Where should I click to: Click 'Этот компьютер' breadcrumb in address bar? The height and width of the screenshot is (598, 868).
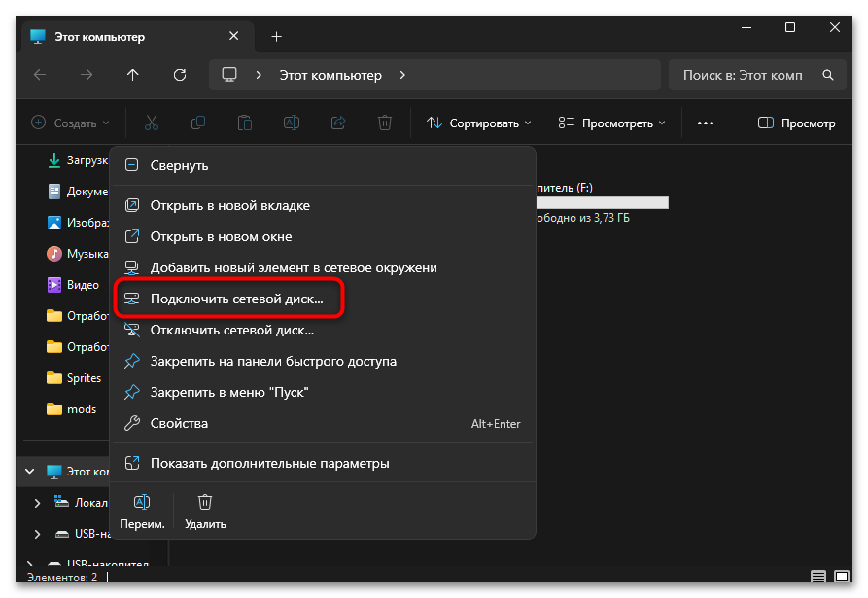click(330, 75)
